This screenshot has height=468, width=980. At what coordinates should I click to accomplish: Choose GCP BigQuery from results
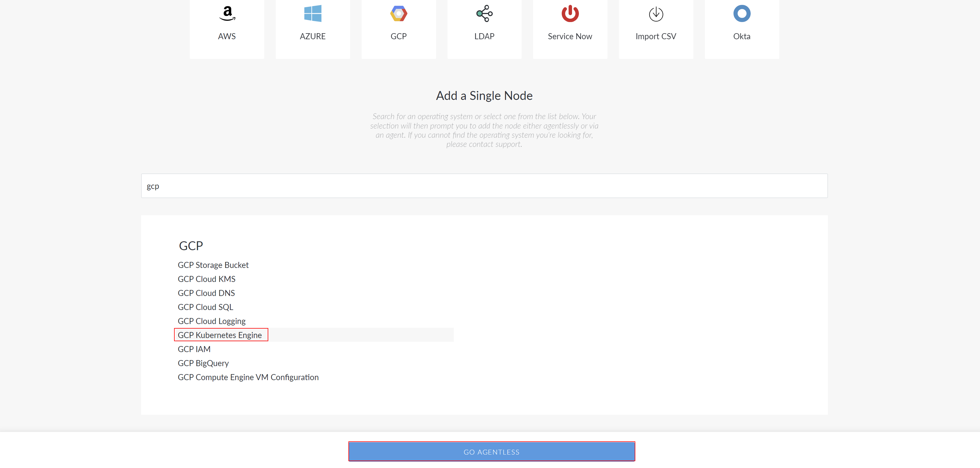click(203, 363)
